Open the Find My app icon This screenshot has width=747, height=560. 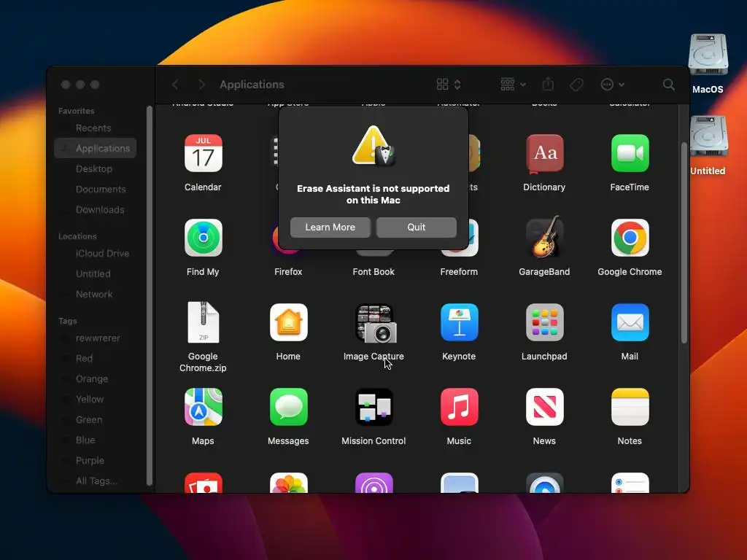203,238
